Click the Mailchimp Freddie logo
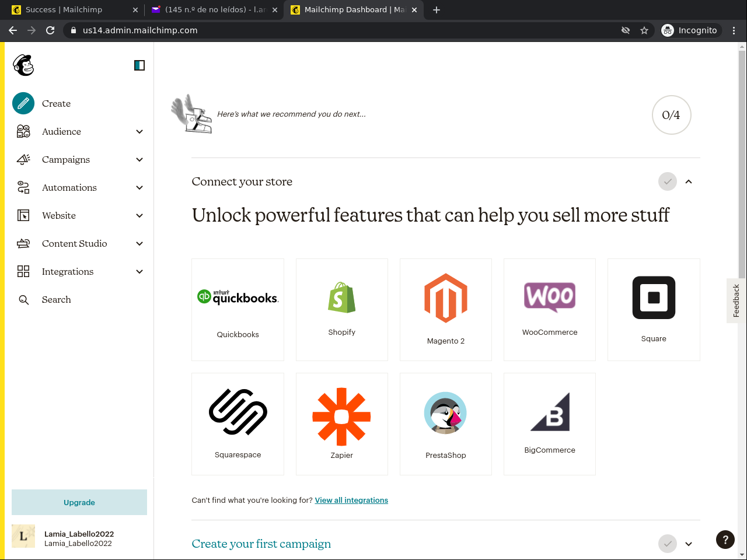 tap(23, 65)
